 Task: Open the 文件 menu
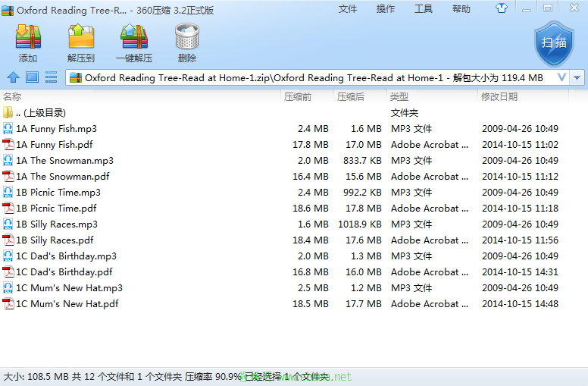tap(347, 8)
